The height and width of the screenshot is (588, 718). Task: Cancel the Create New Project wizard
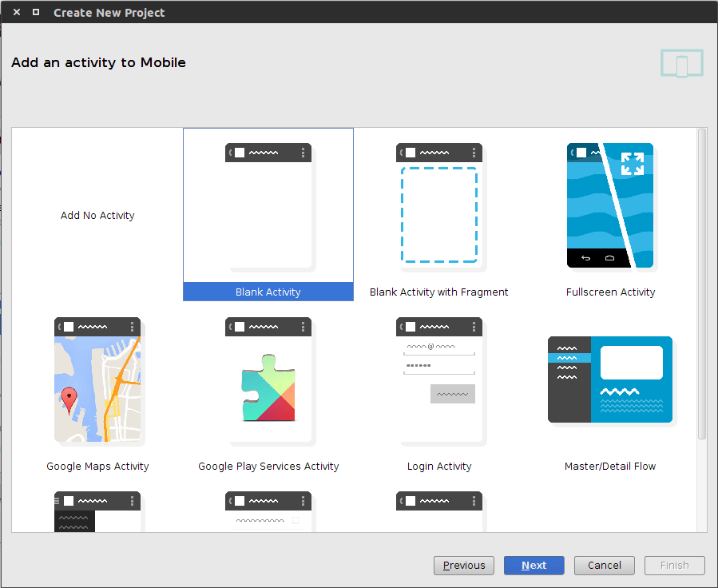[605, 566]
